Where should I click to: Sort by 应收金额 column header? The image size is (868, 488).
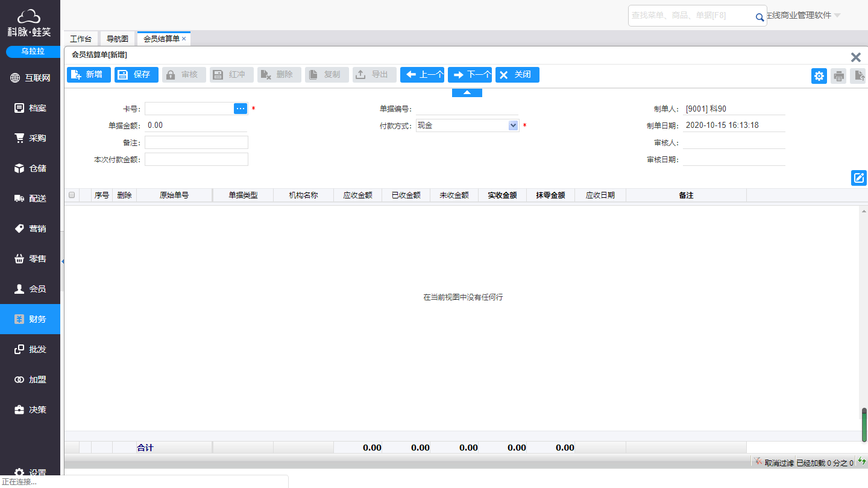pyautogui.click(x=357, y=195)
